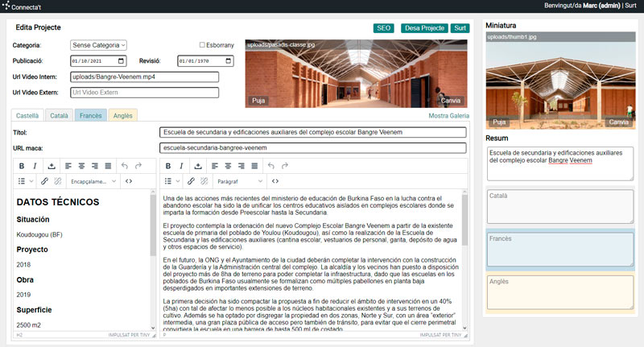Click the Spanish Resum textarea
This screenshot has width=644, height=347.
[560, 163]
